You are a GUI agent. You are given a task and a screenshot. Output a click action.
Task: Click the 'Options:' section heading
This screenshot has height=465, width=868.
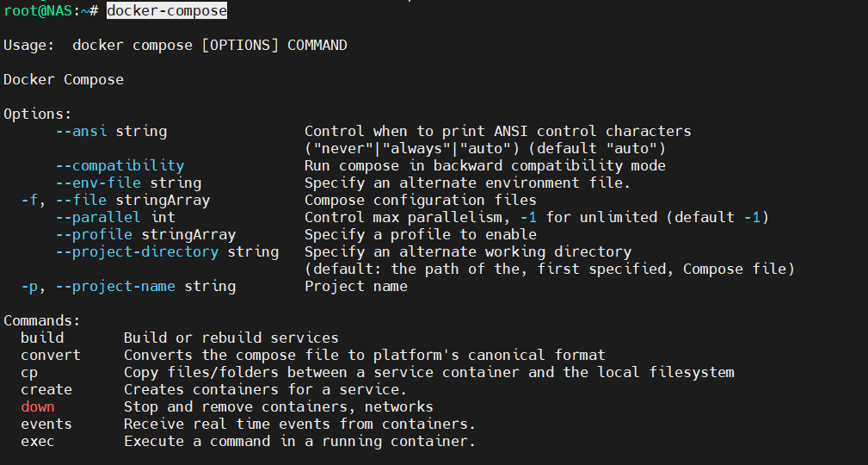38,114
